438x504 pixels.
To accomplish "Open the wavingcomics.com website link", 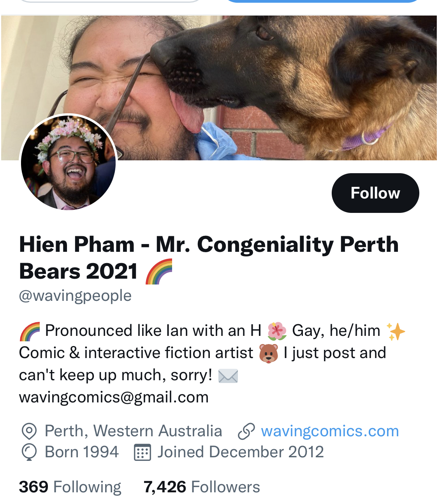I will tap(330, 431).
